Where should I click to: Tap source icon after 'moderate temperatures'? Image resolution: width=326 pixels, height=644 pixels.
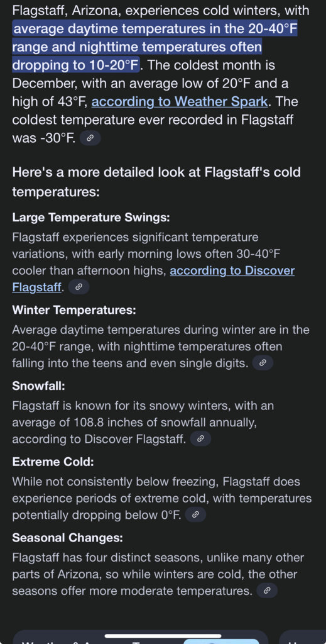click(x=267, y=591)
